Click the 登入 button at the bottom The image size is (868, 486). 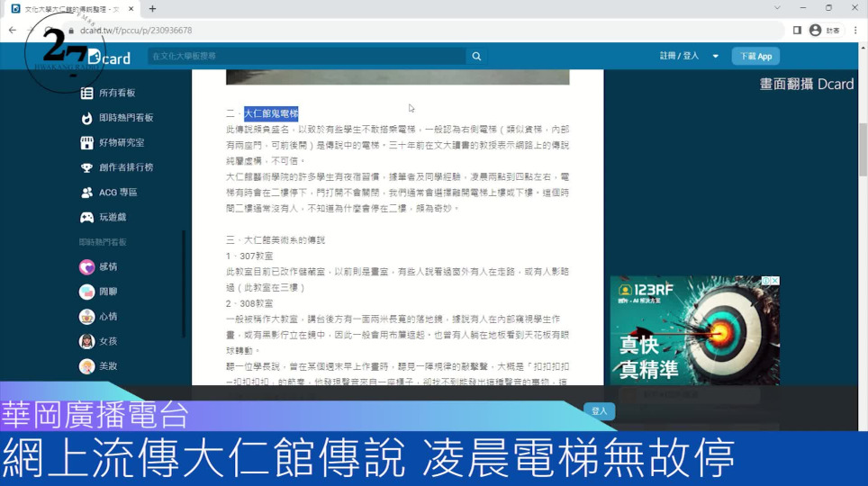(599, 411)
